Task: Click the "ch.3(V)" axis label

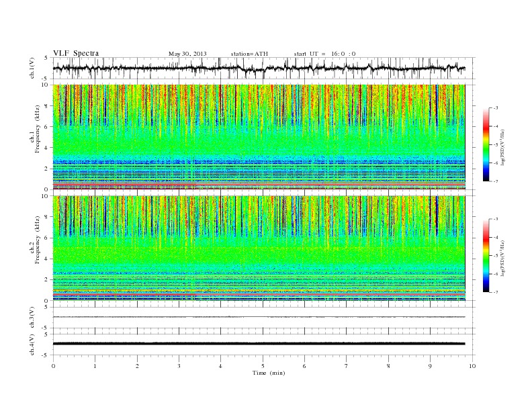Action: click(x=32, y=318)
